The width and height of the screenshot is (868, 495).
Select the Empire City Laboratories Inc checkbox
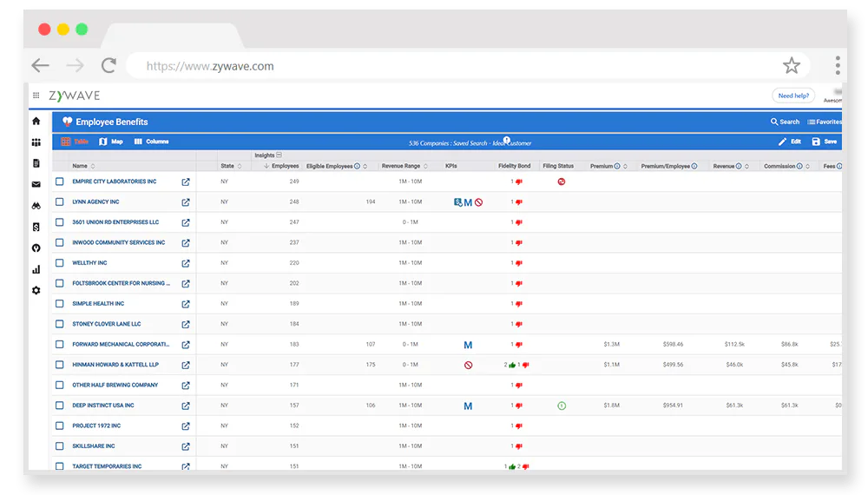click(60, 181)
